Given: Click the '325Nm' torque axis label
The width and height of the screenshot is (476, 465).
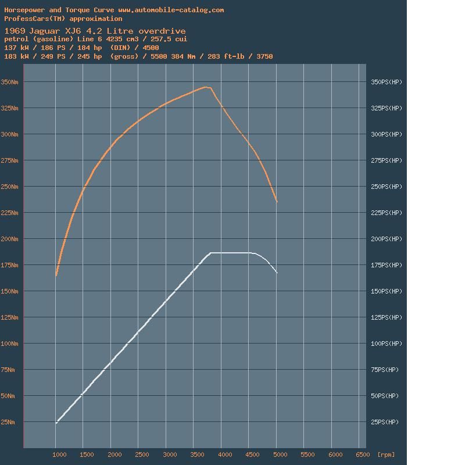Looking at the screenshot, I should click(x=9, y=108).
